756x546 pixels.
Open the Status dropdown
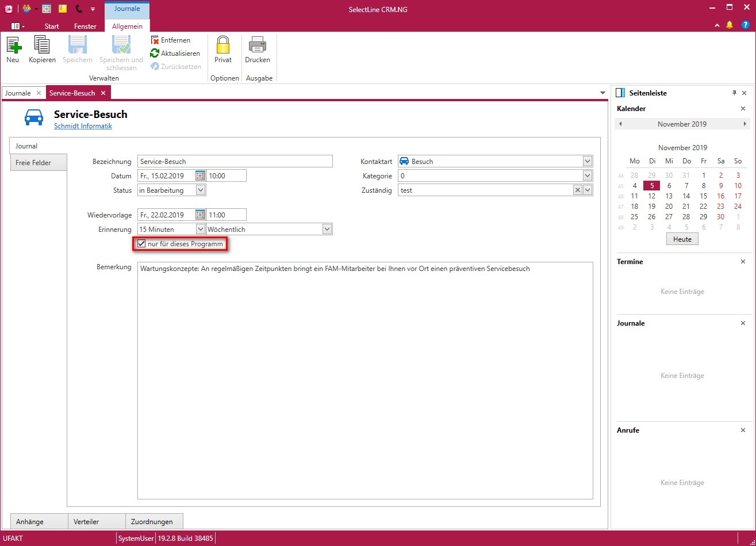pyautogui.click(x=201, y=190)
